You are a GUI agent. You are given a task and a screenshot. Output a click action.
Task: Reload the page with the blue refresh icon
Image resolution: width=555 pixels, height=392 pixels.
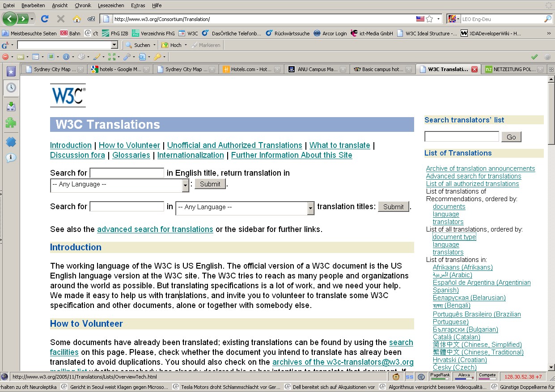pos(44,19)
